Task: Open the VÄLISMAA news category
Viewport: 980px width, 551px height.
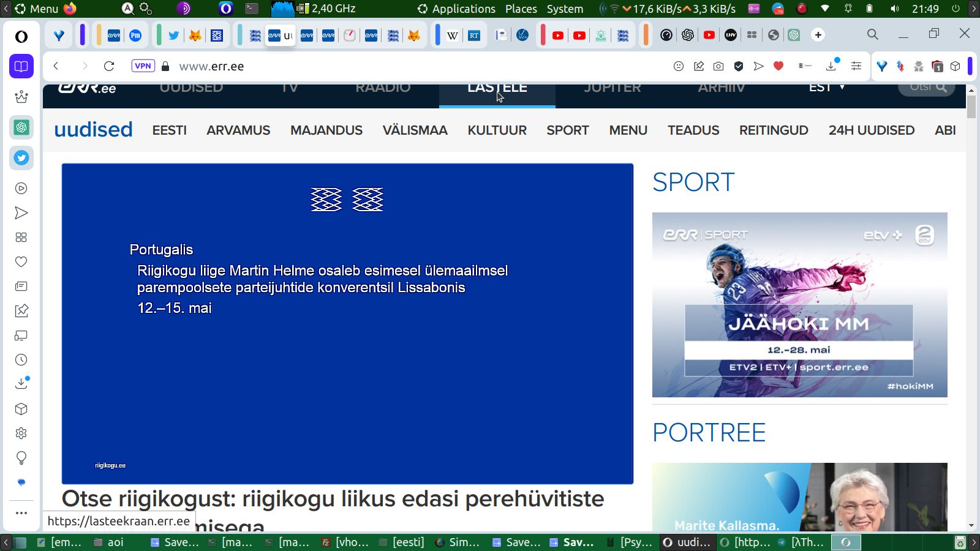Action: coord(415,130)
